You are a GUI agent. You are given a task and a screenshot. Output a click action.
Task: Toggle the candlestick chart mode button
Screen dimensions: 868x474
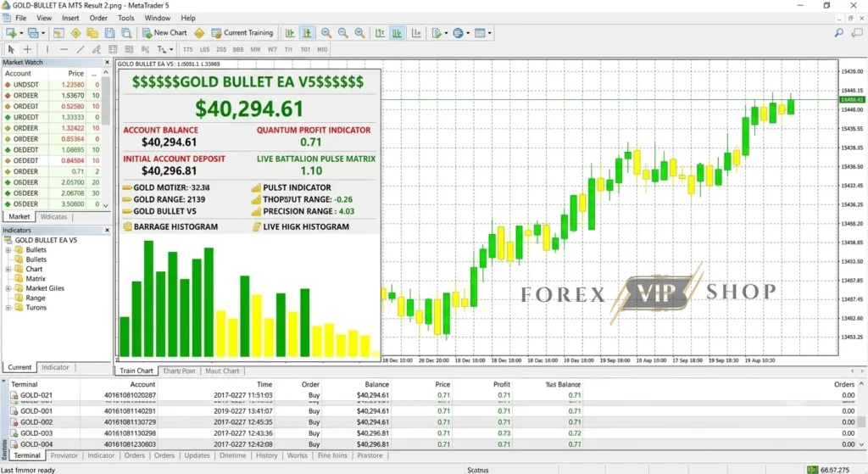[307, 33]
